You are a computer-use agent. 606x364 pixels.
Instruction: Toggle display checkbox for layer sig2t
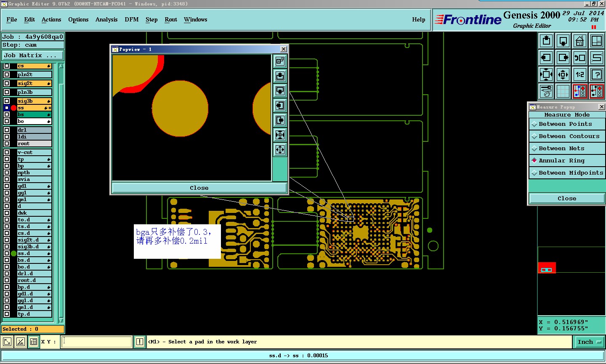tap(7, 83)
